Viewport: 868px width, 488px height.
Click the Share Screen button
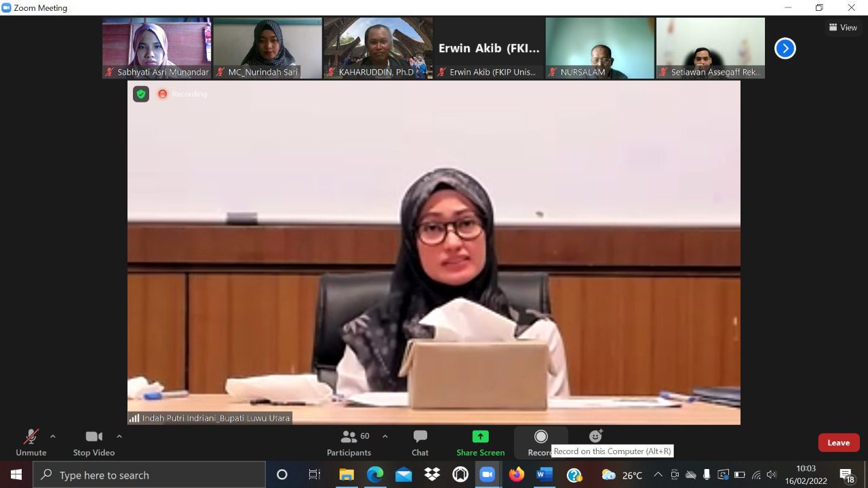[480, 443]
